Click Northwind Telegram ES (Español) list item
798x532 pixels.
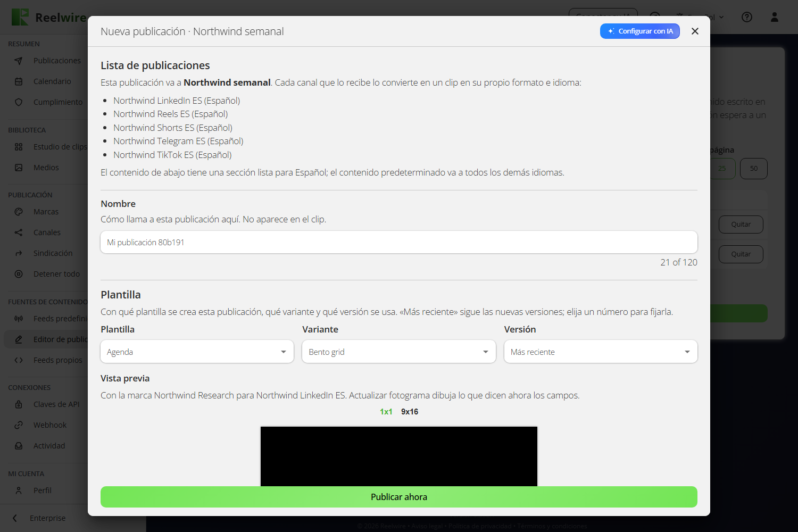tap(178, 141)
